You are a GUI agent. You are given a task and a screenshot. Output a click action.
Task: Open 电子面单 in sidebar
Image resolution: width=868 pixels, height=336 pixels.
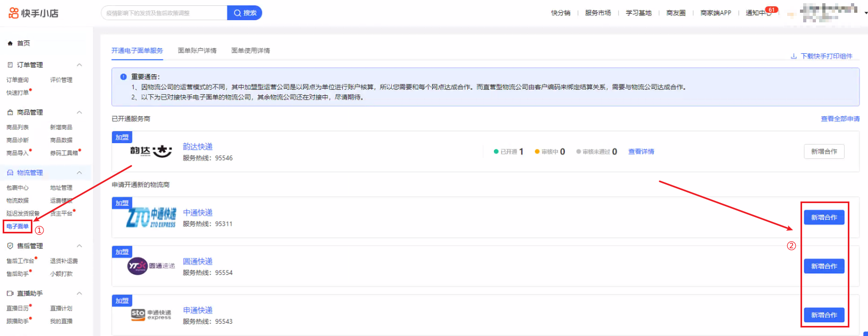[18, 226]
